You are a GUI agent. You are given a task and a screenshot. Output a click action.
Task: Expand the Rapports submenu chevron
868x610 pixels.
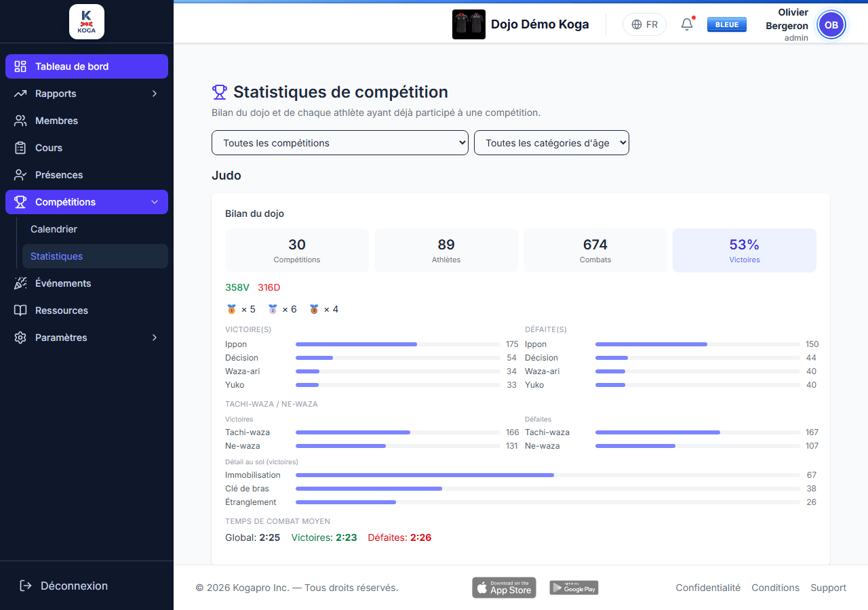coord(155,94)
